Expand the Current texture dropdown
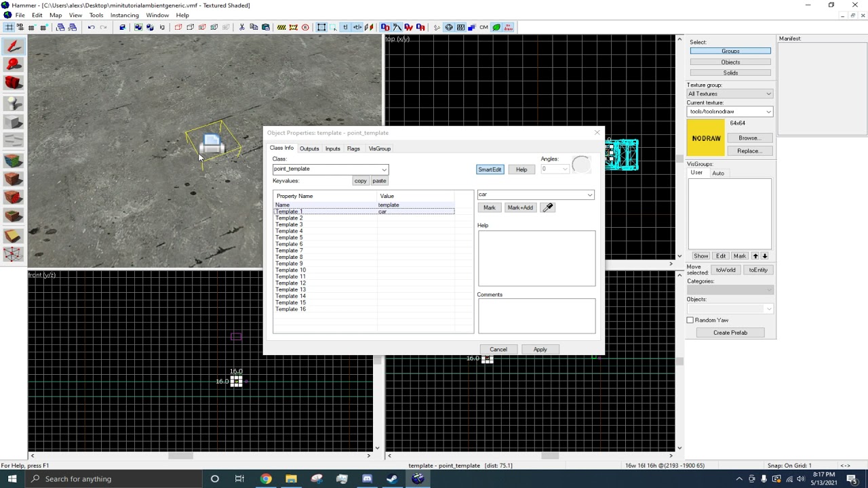This screenshot has height=488, width=868. point(768,112)
